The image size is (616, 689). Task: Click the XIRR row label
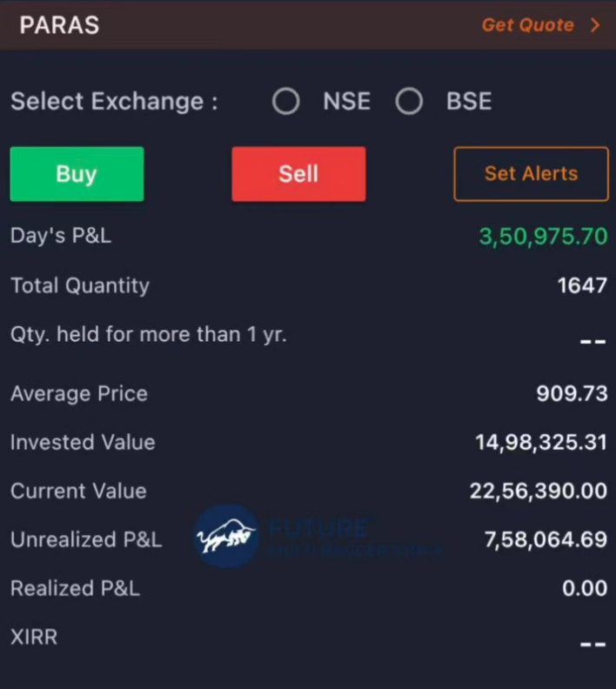[x=34, y=637]
